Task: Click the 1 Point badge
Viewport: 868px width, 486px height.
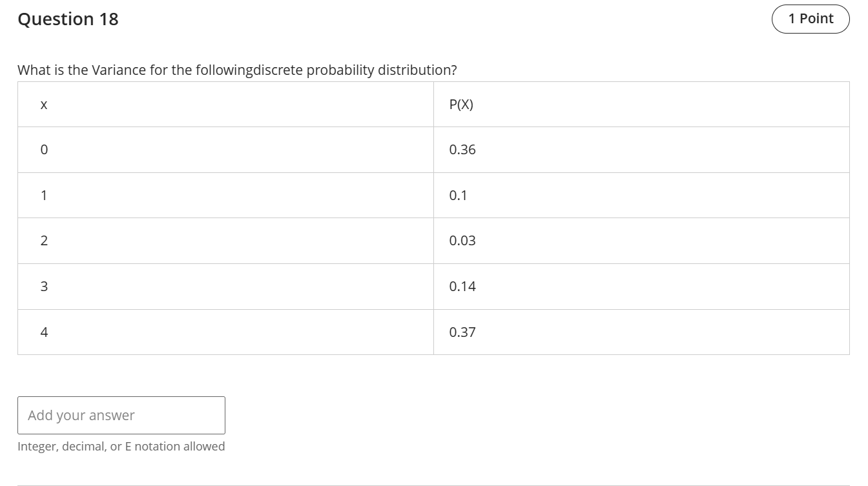Action: tap(811, 19)
